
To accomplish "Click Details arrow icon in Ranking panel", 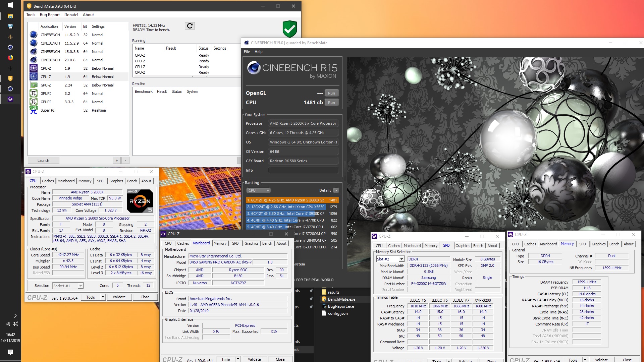I will click(336, 190).
